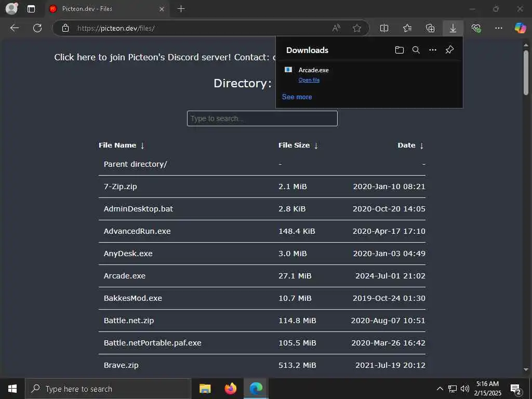
Task: Click date 2020-Jan-10 08:21
Action: click(389, 187)
